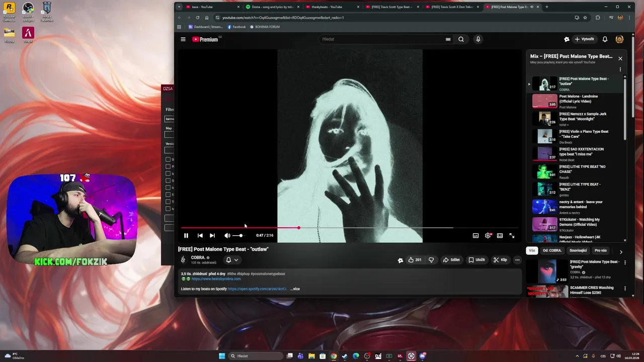Open YouTube hamburger guide menu
This screenshot has height=362, width=644.
[183, 39]
